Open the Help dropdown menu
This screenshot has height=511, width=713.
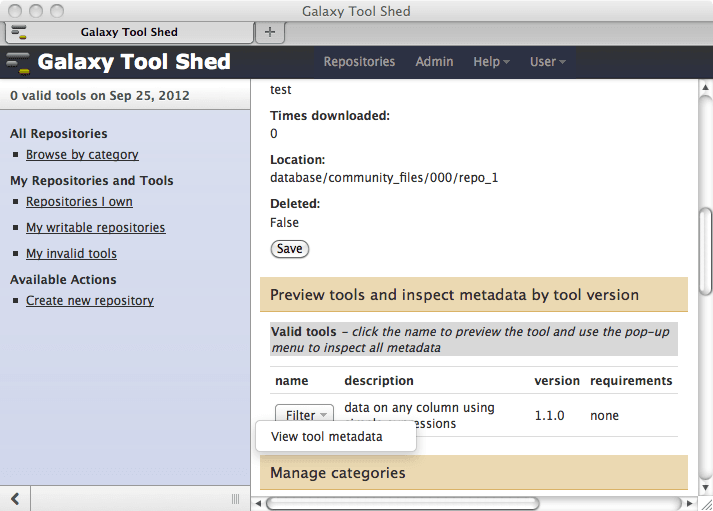point(491,62)
